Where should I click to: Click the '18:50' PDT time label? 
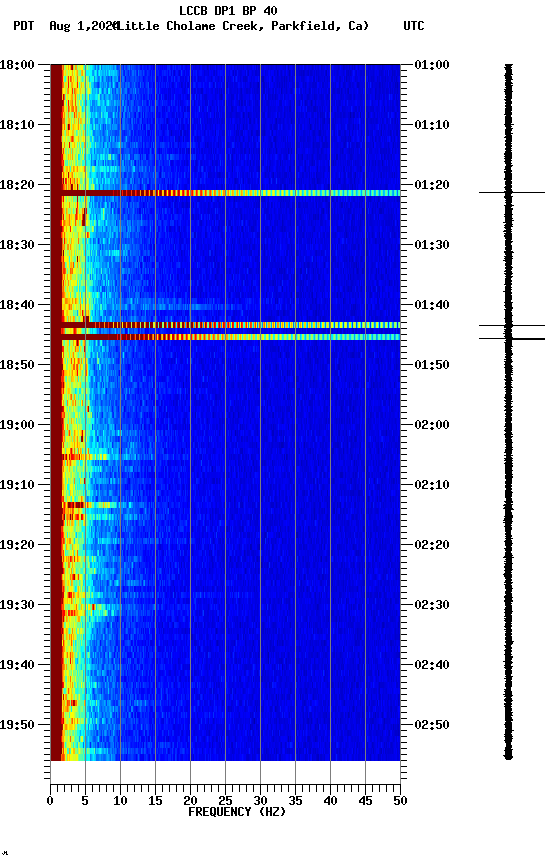coord(17,365)
